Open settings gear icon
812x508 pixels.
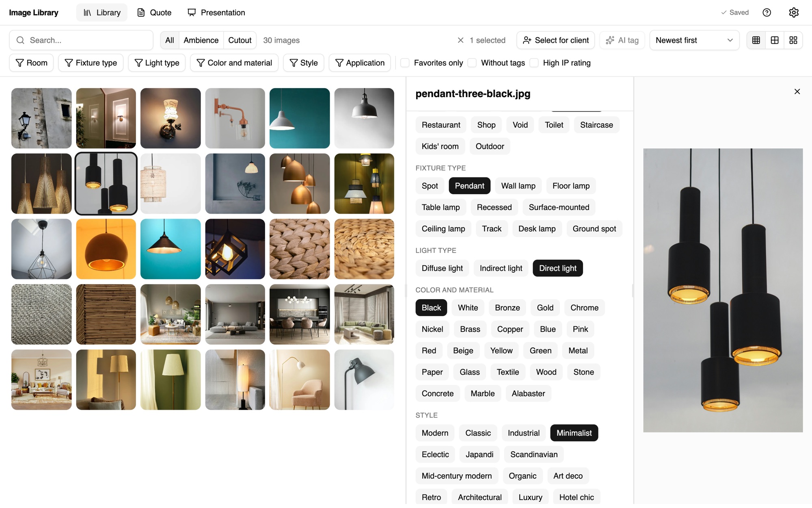coord(794,13)
